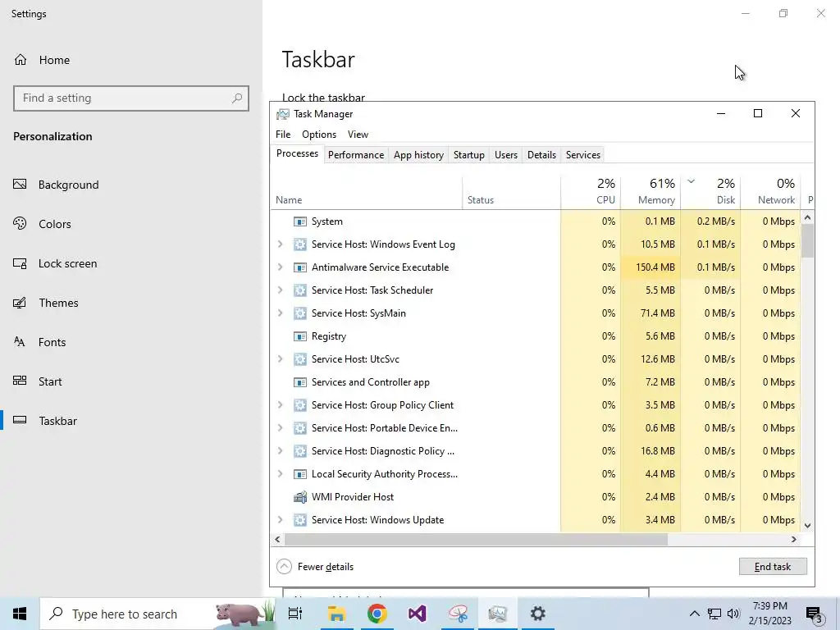Sort processes by the Disk column
Image resolution: width=840 pixels, height=630 pixels.
tap(710, 192)
